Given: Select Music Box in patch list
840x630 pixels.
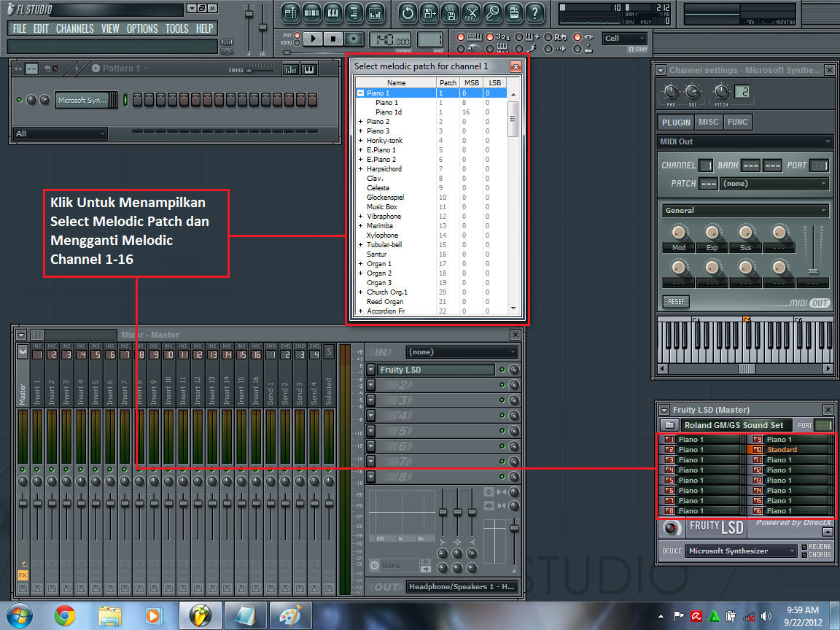Looking at the screenshot, I should 382,207.
